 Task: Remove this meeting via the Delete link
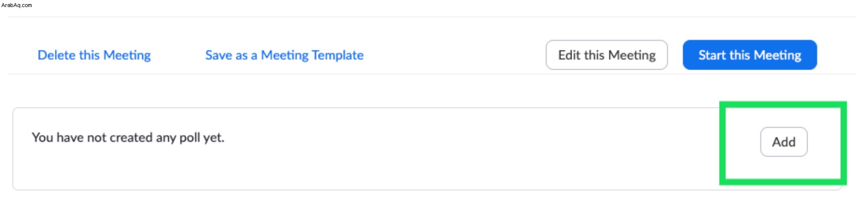click(x=94, y=55)
